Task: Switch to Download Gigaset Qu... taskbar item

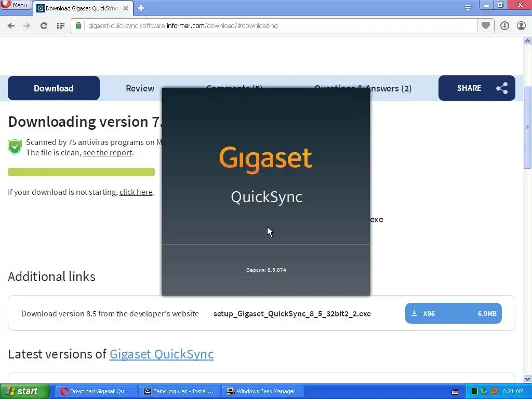Action: (96, 391)
